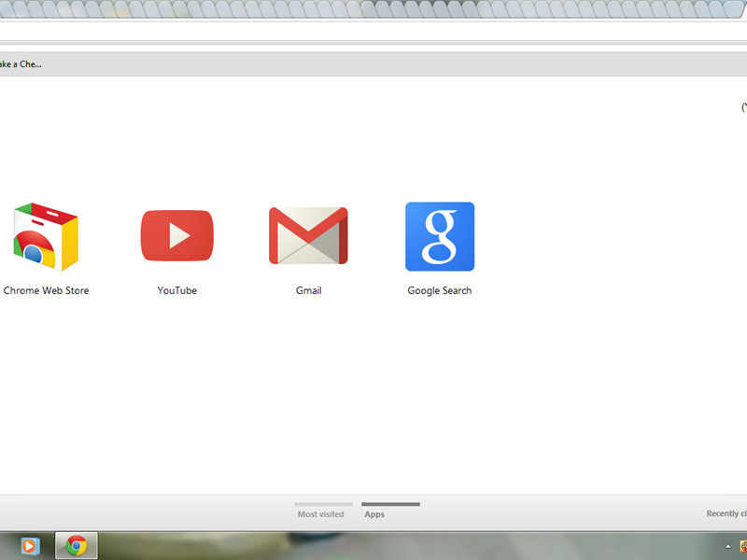Open Gmail from the new tab page

pos(308,235)
